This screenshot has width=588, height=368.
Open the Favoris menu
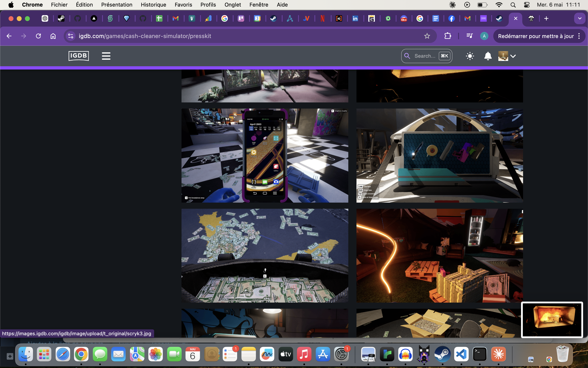(x=183, y=5)
